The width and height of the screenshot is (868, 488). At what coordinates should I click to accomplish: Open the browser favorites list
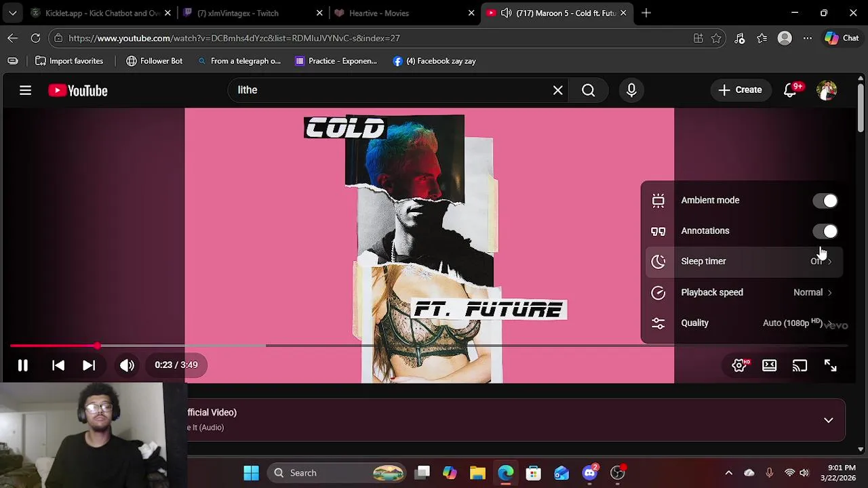pyautogui.click(x=762, y=38)
